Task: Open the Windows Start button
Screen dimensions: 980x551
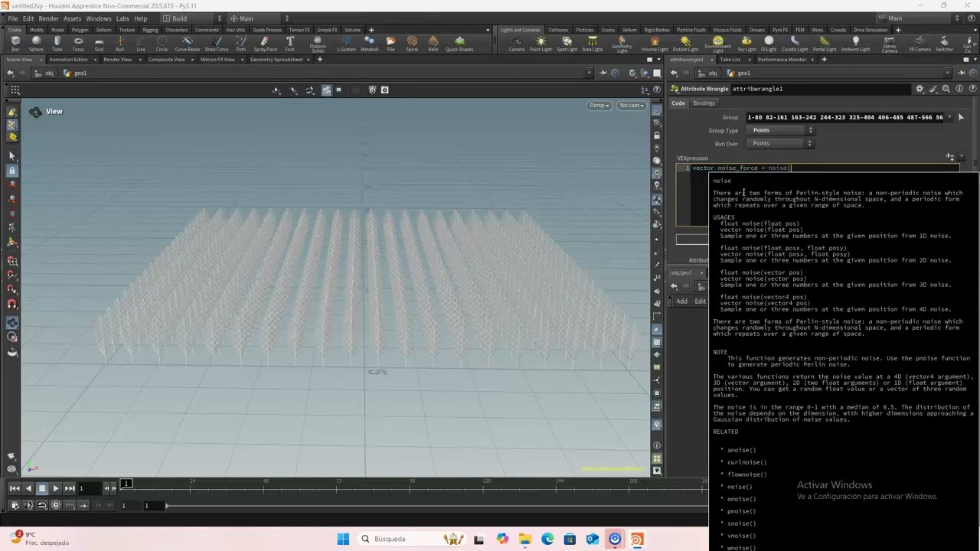Action: point(343,539)
